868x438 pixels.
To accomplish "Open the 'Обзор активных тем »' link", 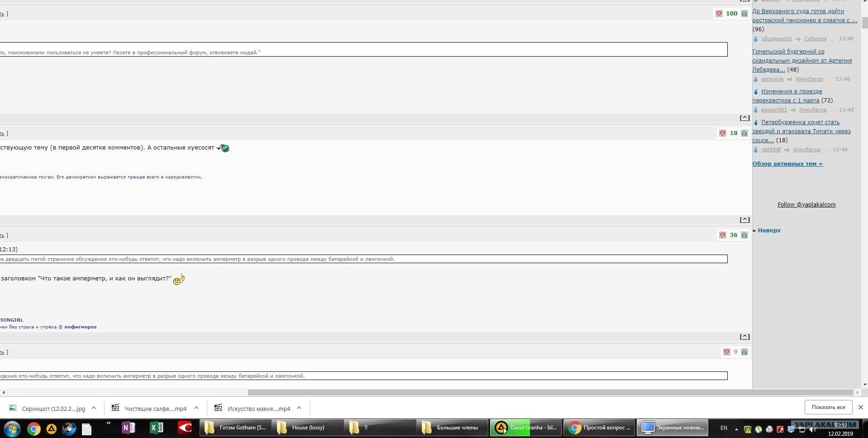I will 787,164.
